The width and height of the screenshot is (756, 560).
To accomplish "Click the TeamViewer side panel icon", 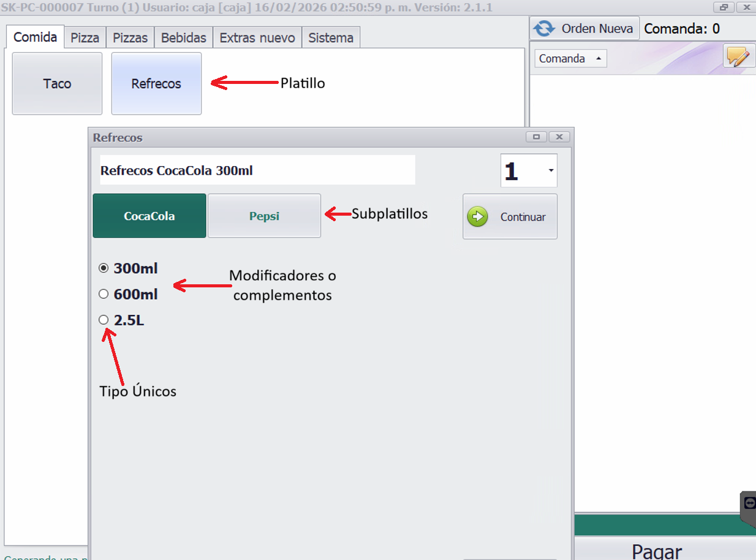I will click(749, 503).
